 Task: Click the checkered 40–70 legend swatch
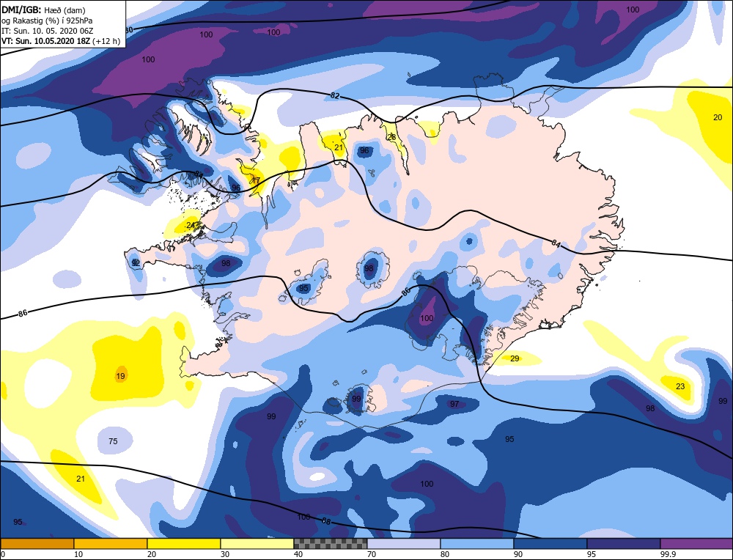[331, 543]
